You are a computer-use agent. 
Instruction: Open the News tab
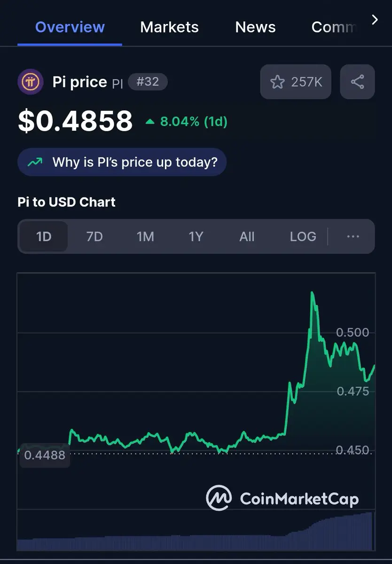(x=255, y=27)
